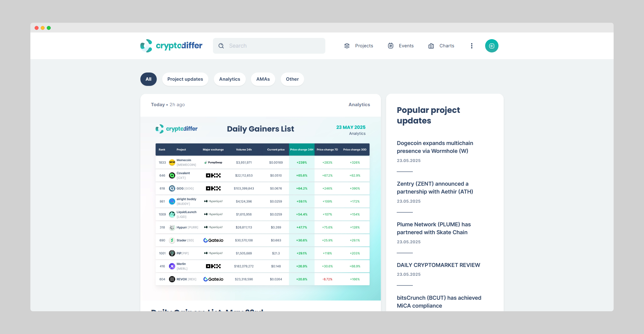
Task: Switch to the Other filter
Action: (x=292, y=79)
